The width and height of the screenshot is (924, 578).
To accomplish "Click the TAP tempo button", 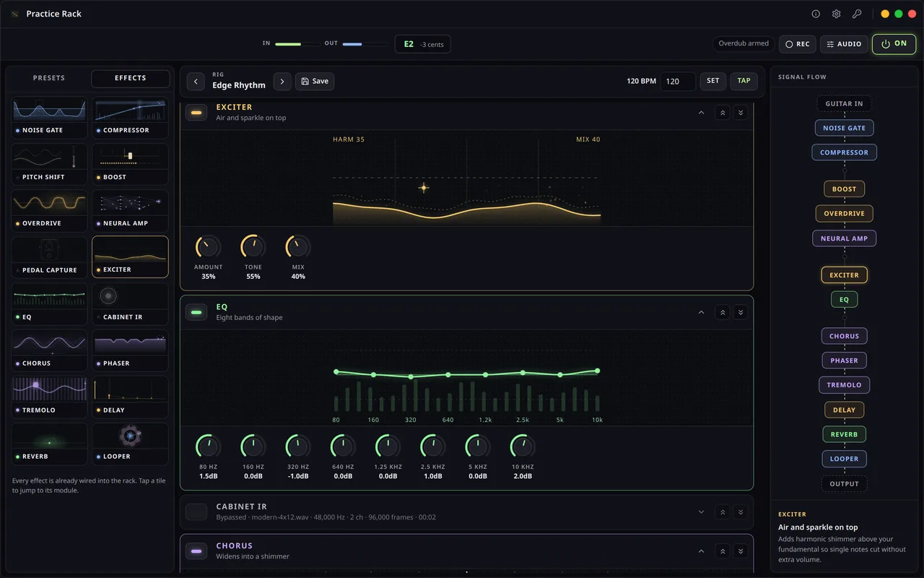I will pyautogui.click(x=744, y=81).
